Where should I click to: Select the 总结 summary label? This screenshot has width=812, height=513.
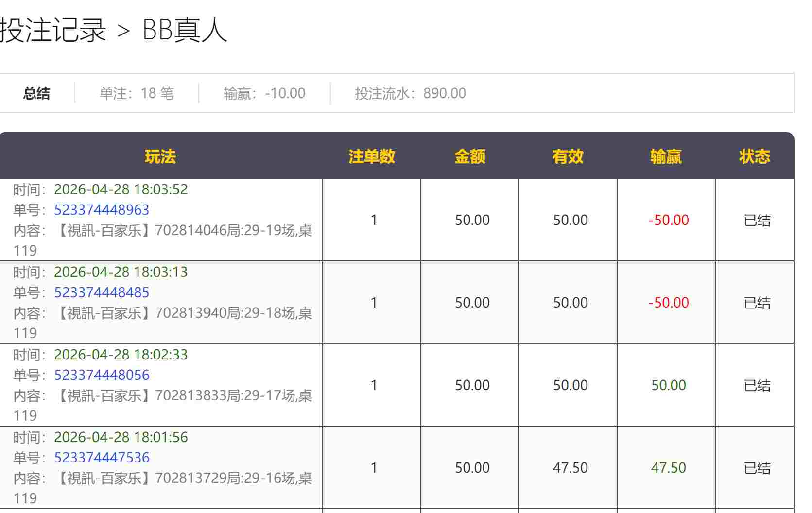click(x=37, y=93)
